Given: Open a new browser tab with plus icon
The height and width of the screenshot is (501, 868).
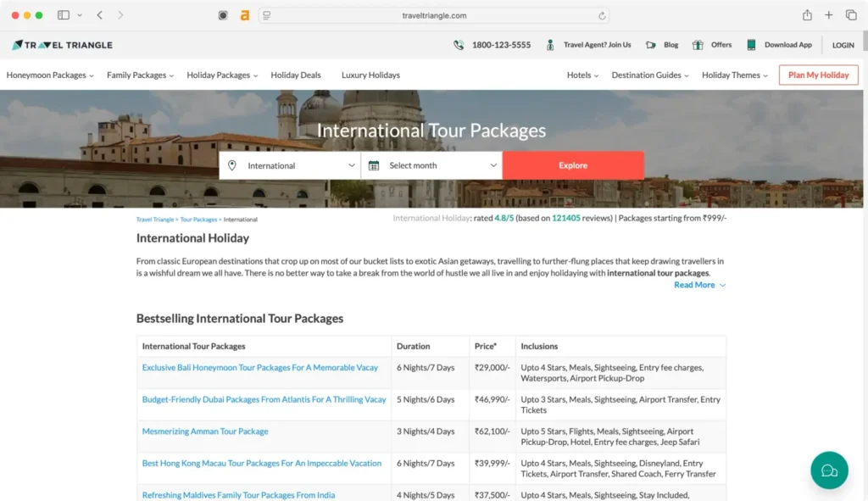Looking at the screenshot, I should pyautogui.click(x=829, y=15).
